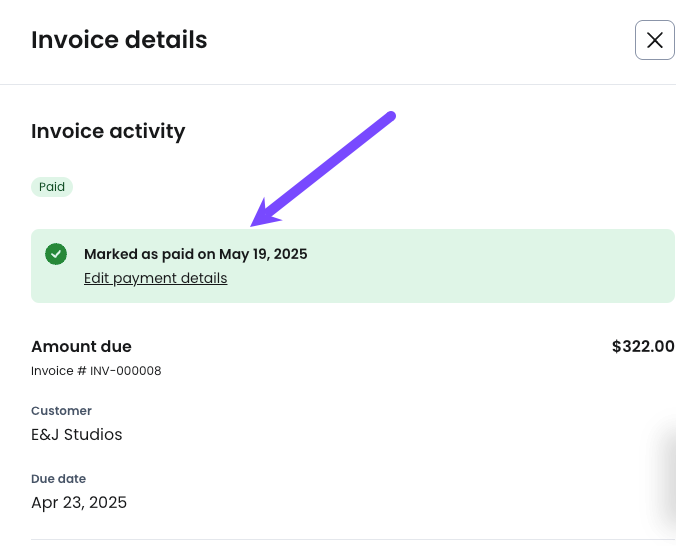
Task: Select the E&J Studios customer name
Action: (x=77, y=434)
